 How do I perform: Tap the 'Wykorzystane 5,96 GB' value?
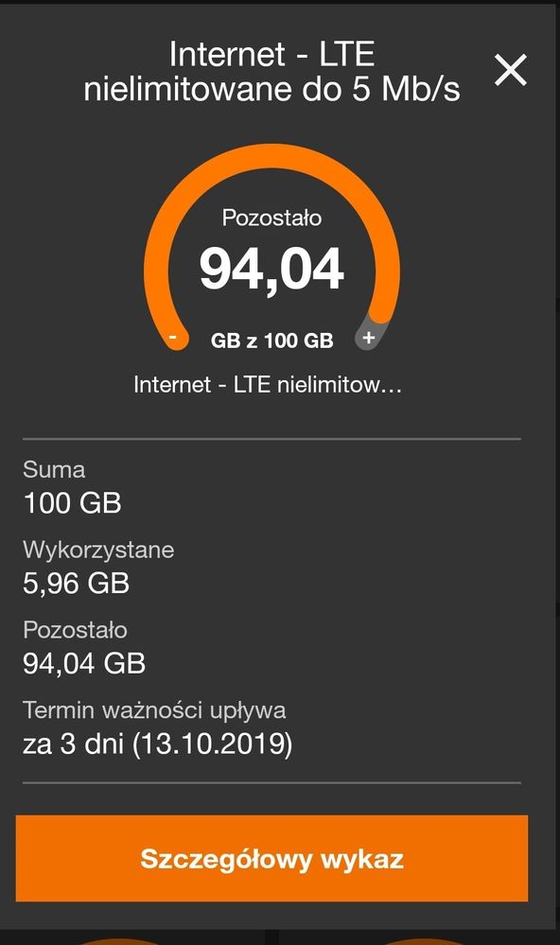point(97,566)
